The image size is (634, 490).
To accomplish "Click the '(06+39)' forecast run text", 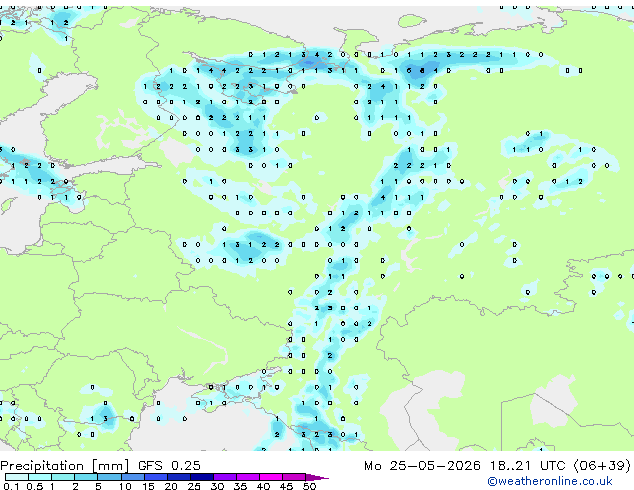I will (602, 466).
